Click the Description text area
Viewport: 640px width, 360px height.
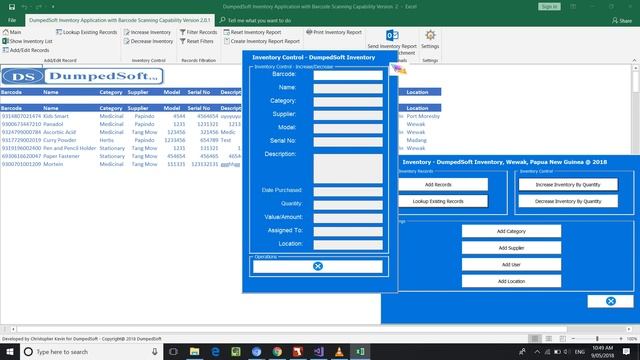coord(348,169)
